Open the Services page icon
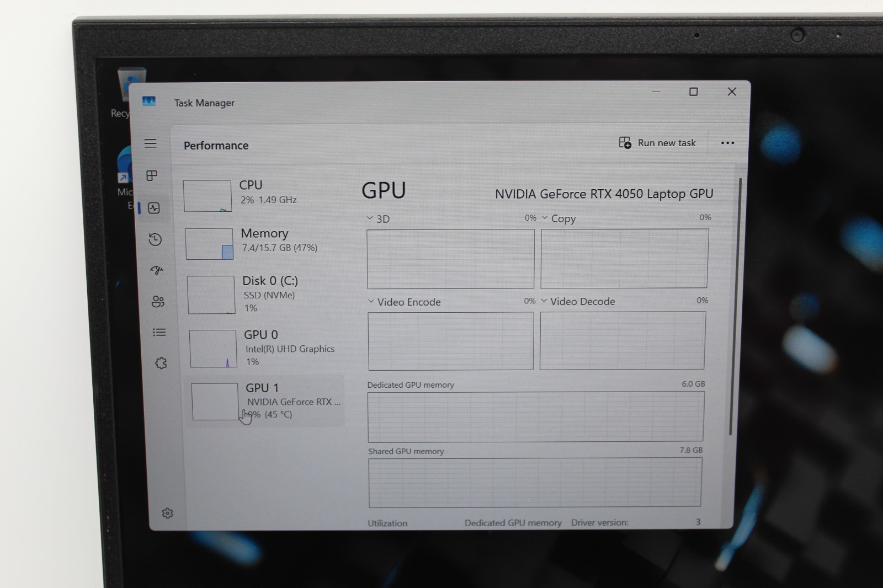Screen dimensions: 883x588 point(161,363)
